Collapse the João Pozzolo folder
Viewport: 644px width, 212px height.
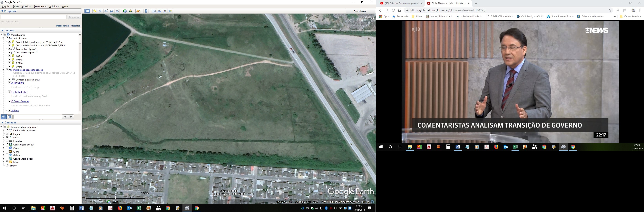pyautogui.click(x=4, y=38)
